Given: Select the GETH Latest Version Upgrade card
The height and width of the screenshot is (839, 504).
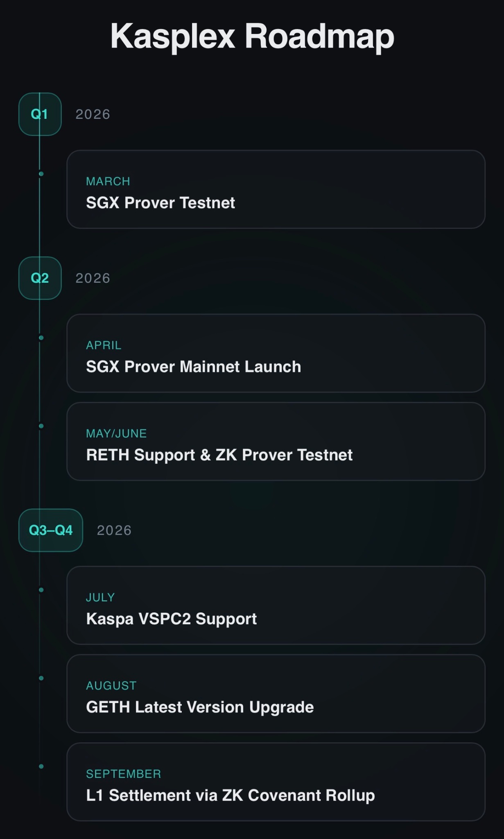Looking at the screenshot, I should 276,694.
